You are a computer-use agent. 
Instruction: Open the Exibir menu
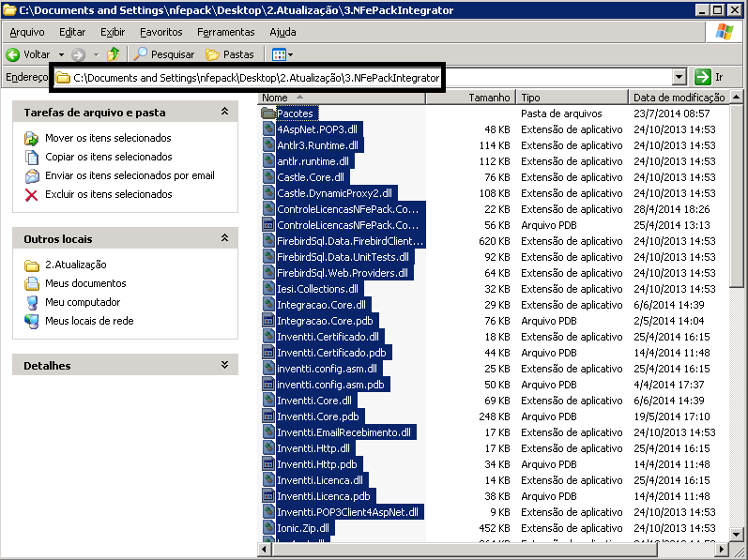tap(113, 32)
